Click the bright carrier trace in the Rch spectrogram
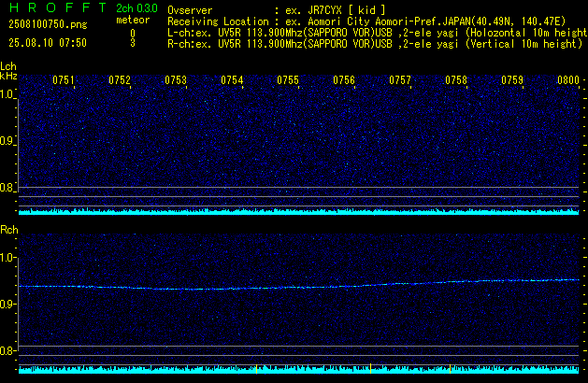Viewport: 588px width, 383px height. (x=299, y=285)
